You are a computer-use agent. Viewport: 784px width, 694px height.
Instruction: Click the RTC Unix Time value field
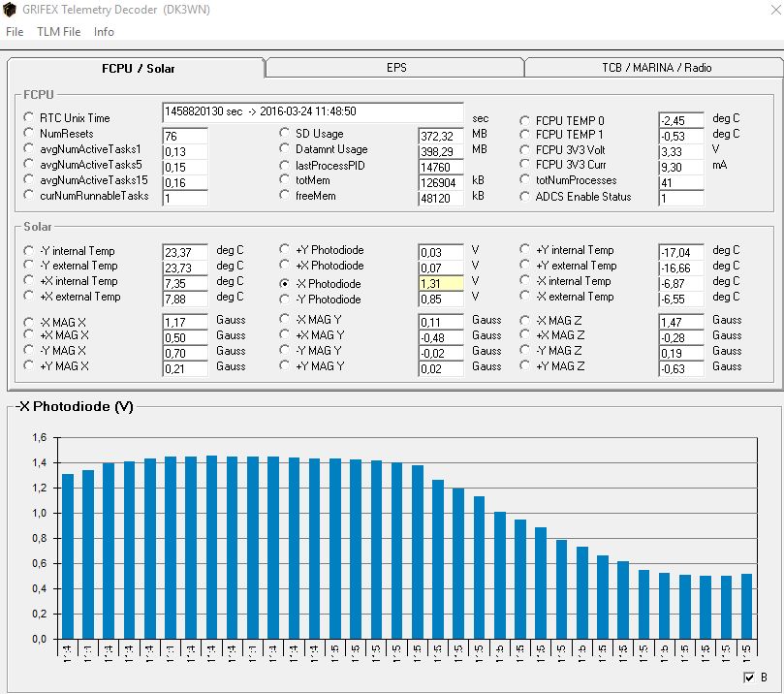[x=313, y=112]
